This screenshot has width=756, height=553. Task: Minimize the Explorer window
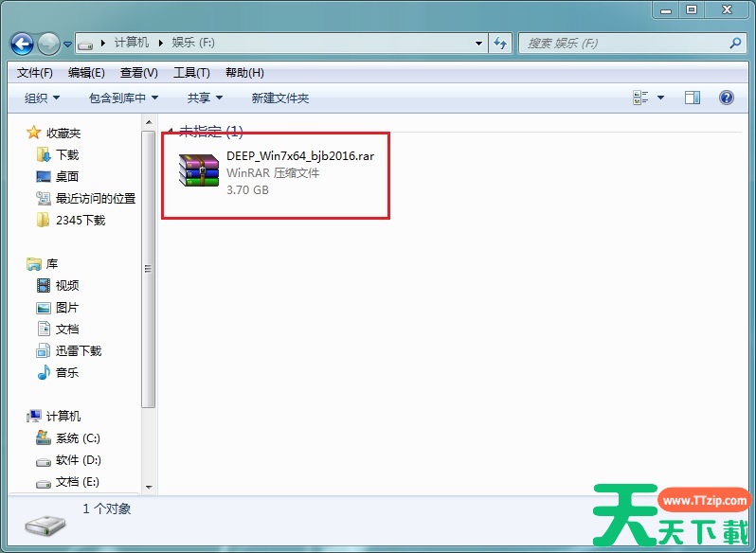coord(666,9)
